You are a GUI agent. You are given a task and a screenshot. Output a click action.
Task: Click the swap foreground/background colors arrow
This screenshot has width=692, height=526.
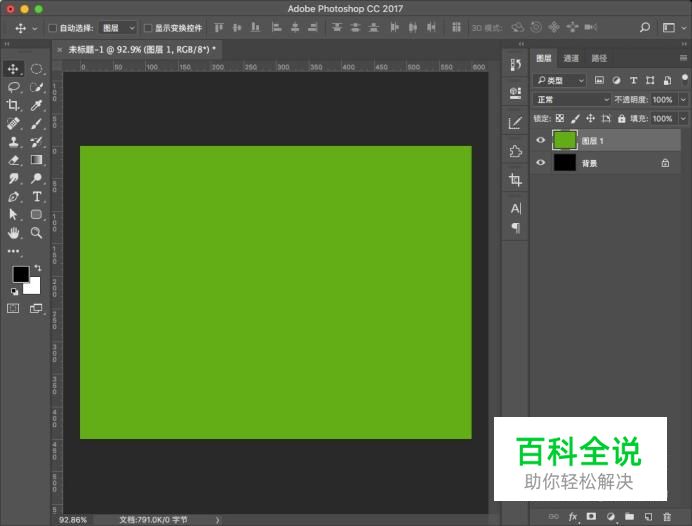tap(37, 268)
